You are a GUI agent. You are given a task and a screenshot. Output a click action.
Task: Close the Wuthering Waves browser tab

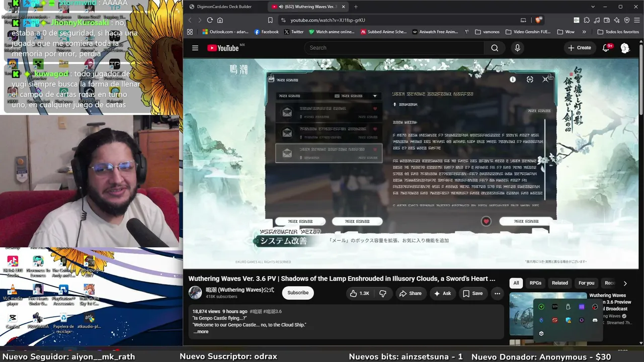pos(343,7)
